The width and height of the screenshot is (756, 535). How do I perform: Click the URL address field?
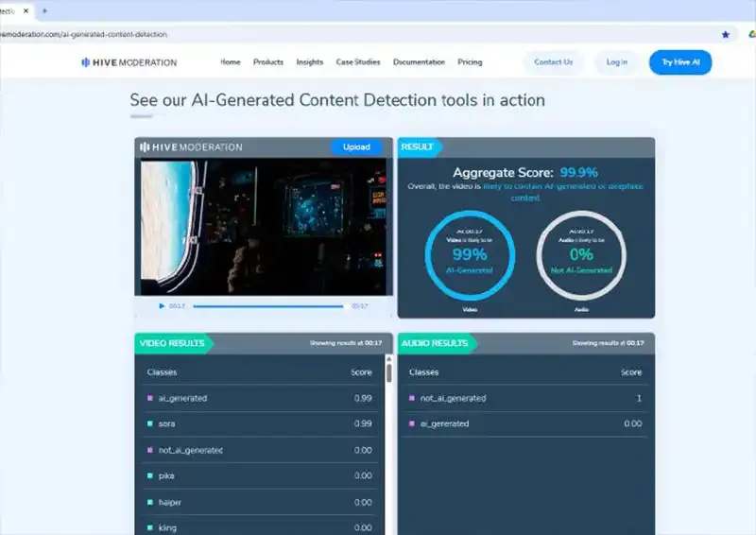(357, 34)
